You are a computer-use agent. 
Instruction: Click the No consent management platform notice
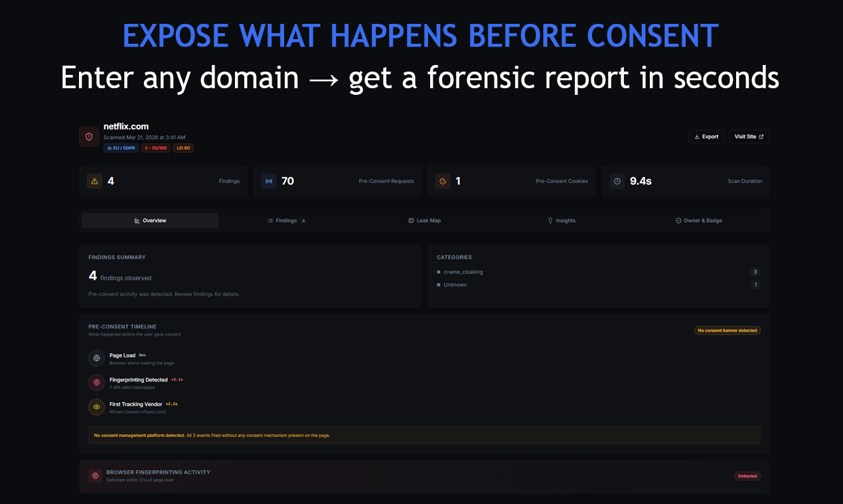point(424,436)
